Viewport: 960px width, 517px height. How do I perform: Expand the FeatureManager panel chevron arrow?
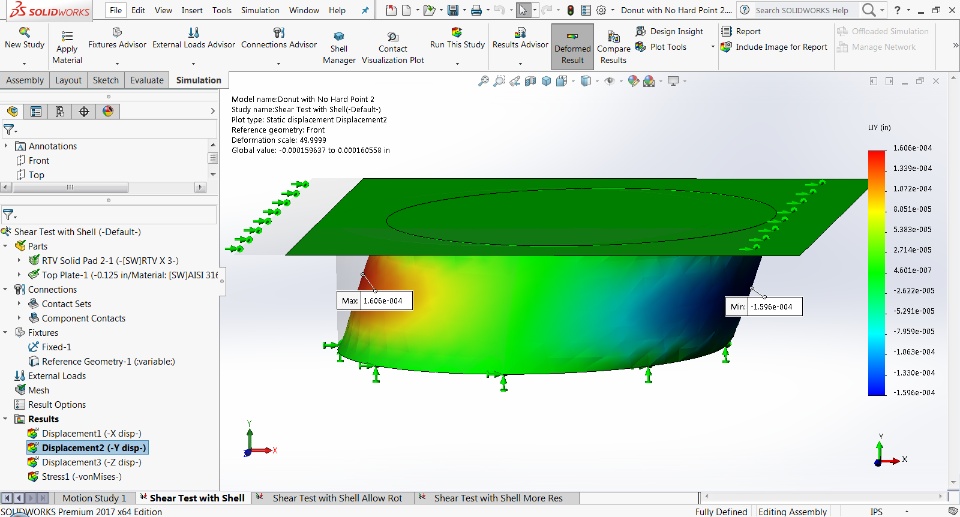coord(212,111)
